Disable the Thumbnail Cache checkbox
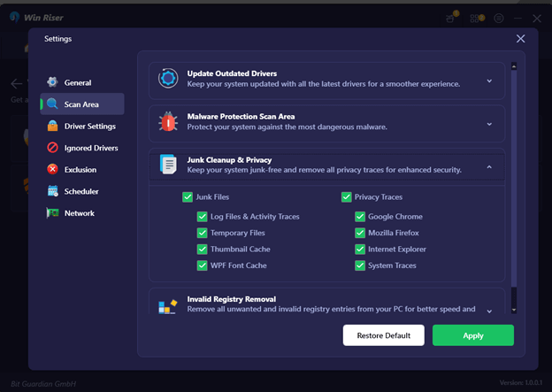Screen dimensions: 552x392 (203, 250)
